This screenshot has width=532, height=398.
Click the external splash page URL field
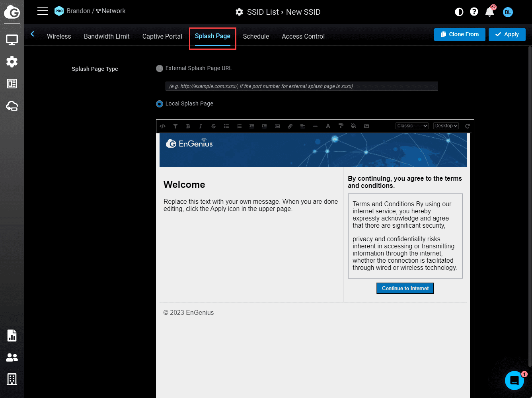pyautogui.click(x=302, y=86)
